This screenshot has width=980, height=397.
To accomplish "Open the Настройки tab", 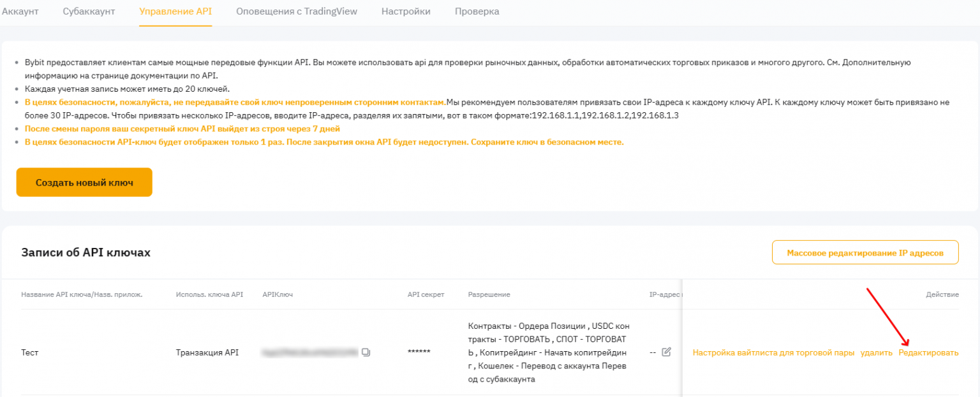I will pos(406,11).
